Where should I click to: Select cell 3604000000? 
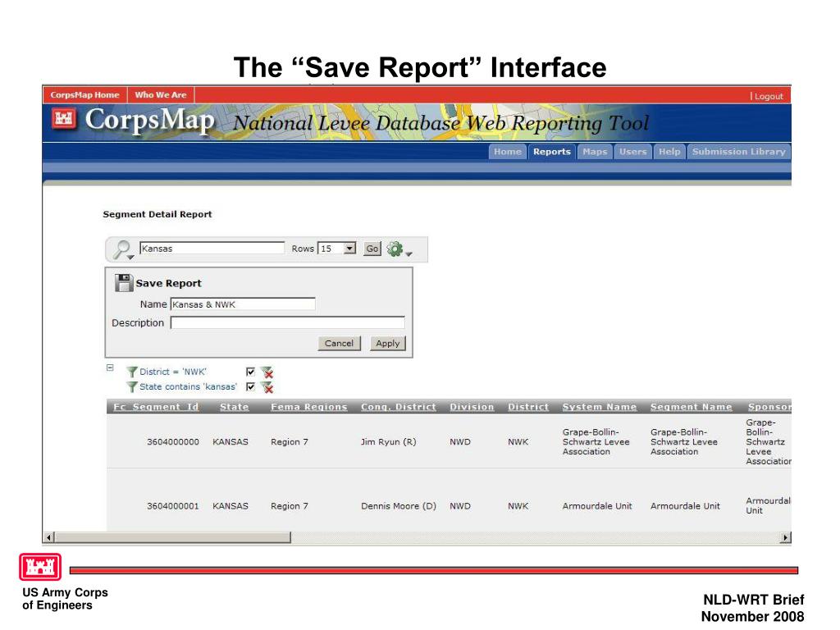(173, 442)
